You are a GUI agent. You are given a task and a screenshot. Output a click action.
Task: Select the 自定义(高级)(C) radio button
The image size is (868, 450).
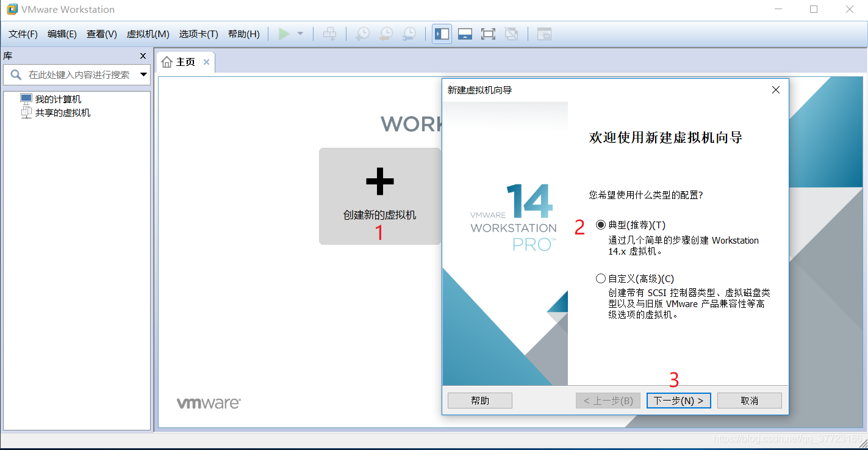pyautogui.click(x=601, y=278)
